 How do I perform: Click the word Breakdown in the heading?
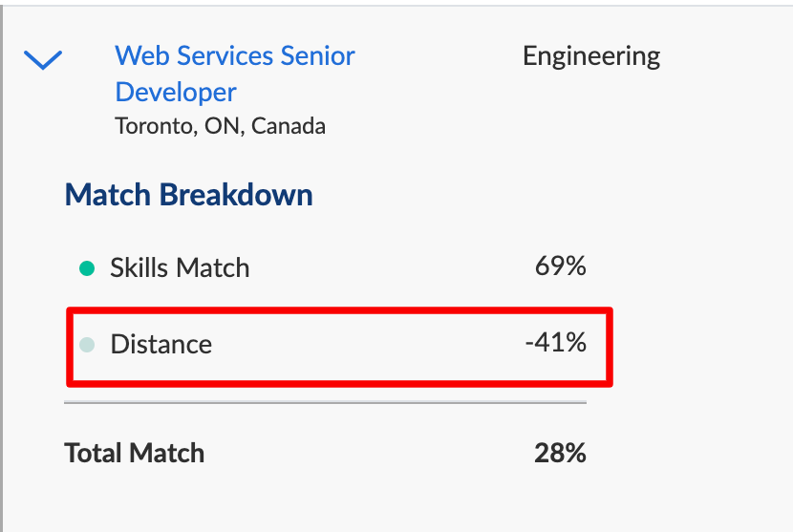click(236, 195)
